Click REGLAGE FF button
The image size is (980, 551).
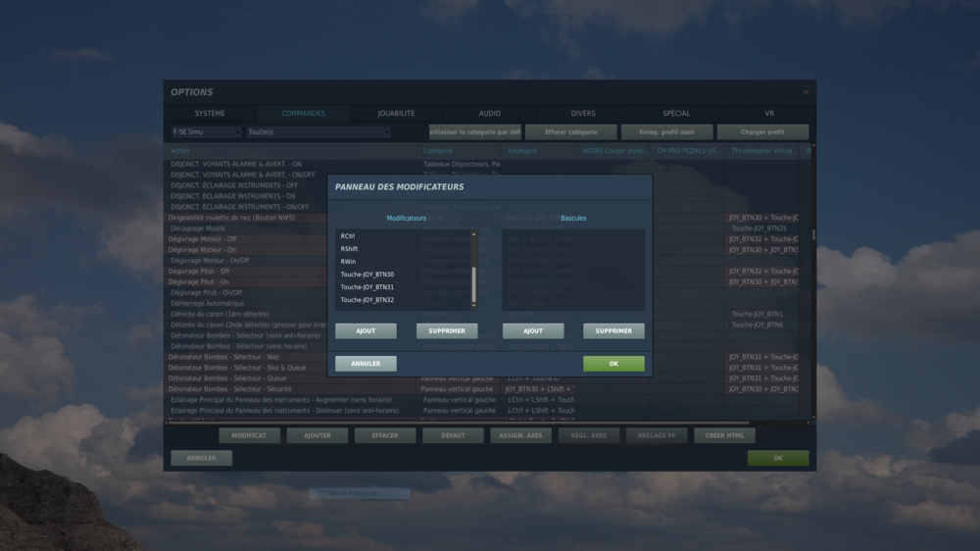[x=657, y=435]
